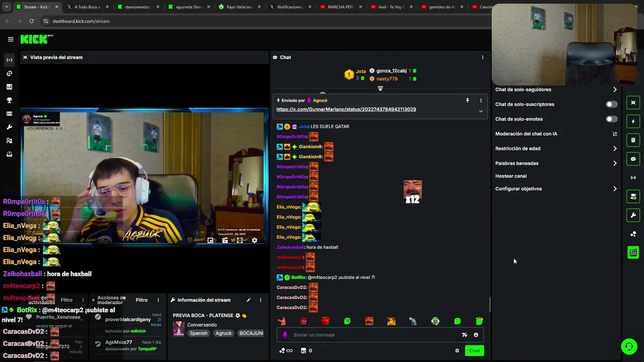
Task: Open the community users icon in left sidebar
Action: pyautogui.click(x=9, y=141)
